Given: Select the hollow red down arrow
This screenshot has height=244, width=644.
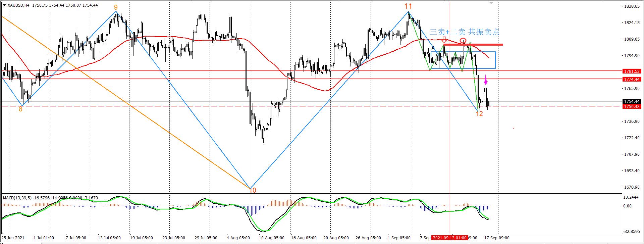Looking at the screenshot, I should click(x=444, y=39).
